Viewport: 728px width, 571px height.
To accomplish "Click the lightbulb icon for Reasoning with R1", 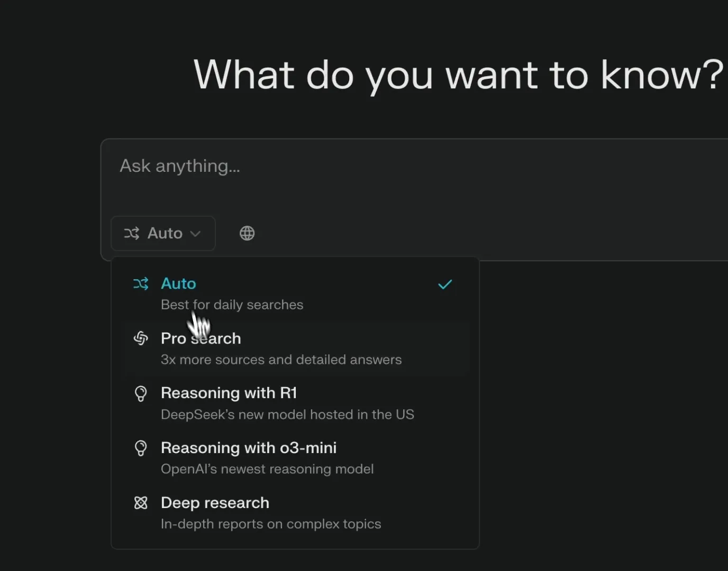I will 141,393.
